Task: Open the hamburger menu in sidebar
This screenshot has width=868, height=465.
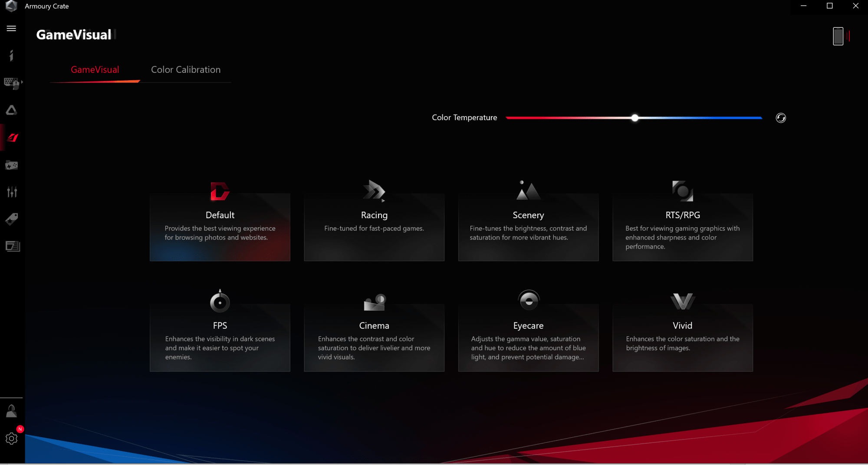Action: pos(11,29)
